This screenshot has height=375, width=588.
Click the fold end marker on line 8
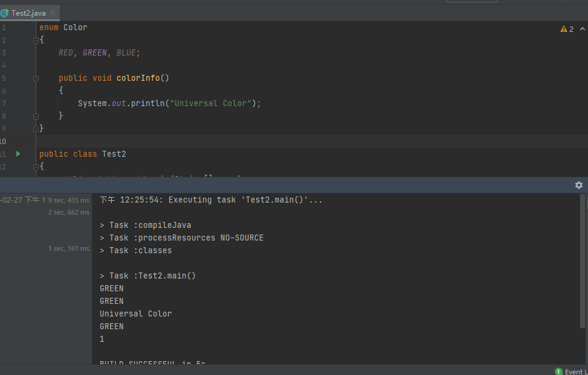tap(36, 116)
